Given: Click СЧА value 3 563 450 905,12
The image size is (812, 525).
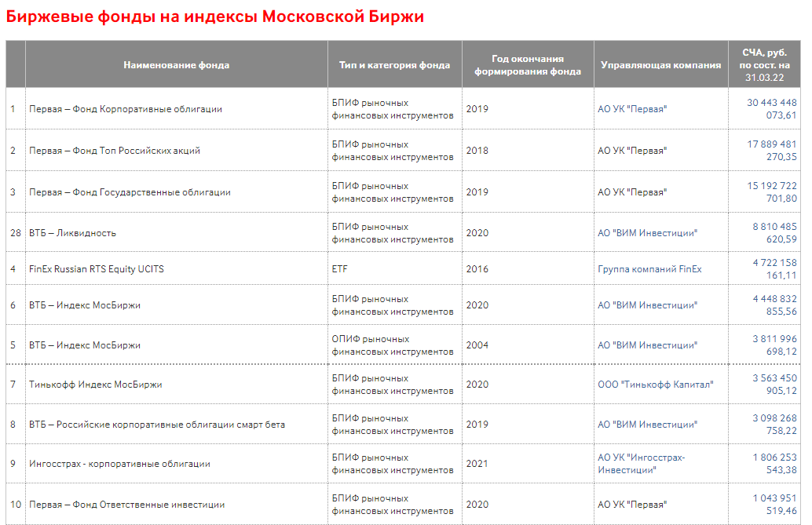Looking at the screenshot, I should click(775, 385).
